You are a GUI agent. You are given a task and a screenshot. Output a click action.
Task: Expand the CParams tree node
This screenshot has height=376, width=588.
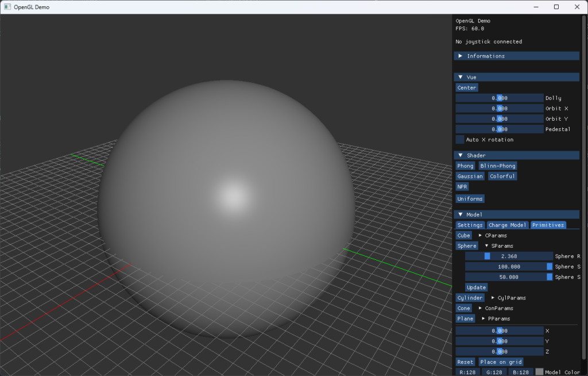tap(493, 236)
